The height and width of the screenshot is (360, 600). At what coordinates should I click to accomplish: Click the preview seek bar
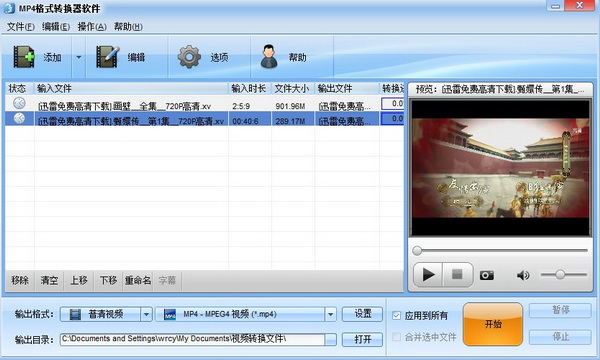click(501, 251)
